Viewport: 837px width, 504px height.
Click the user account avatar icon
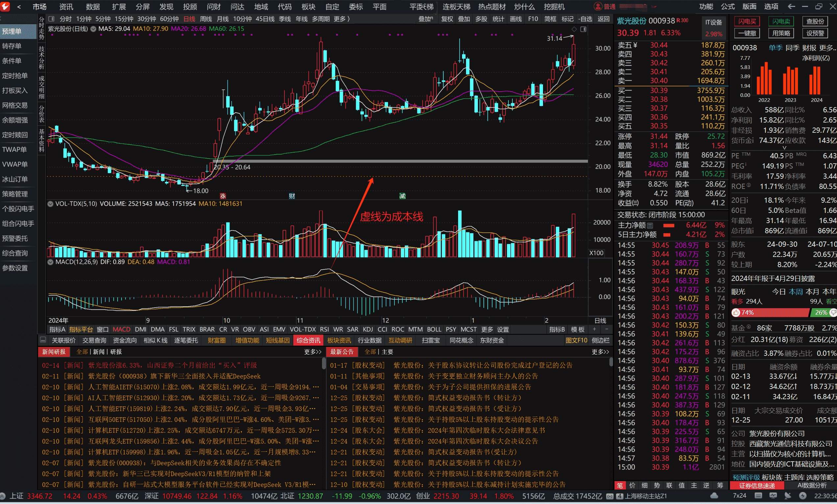click(x=598, y=7)
